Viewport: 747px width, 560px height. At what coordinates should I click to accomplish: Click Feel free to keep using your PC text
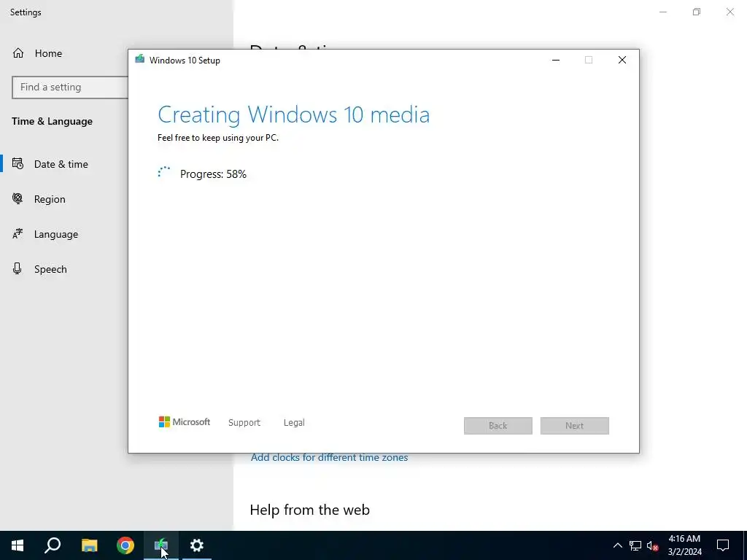pos(217,138)
